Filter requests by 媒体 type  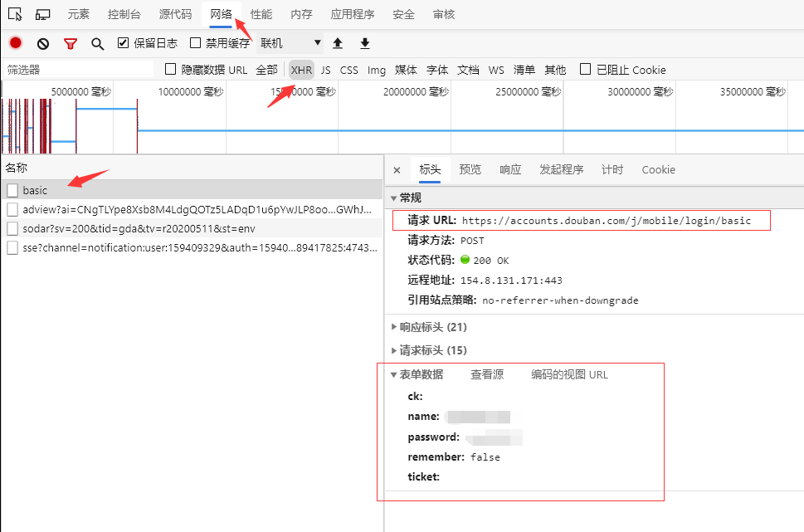click(406, 70)
